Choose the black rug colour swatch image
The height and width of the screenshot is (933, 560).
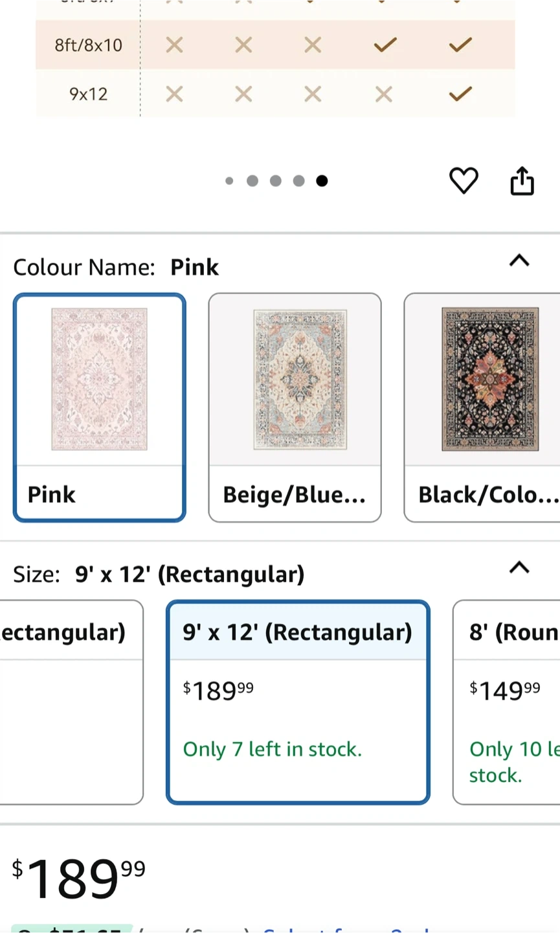click(490, 379)
